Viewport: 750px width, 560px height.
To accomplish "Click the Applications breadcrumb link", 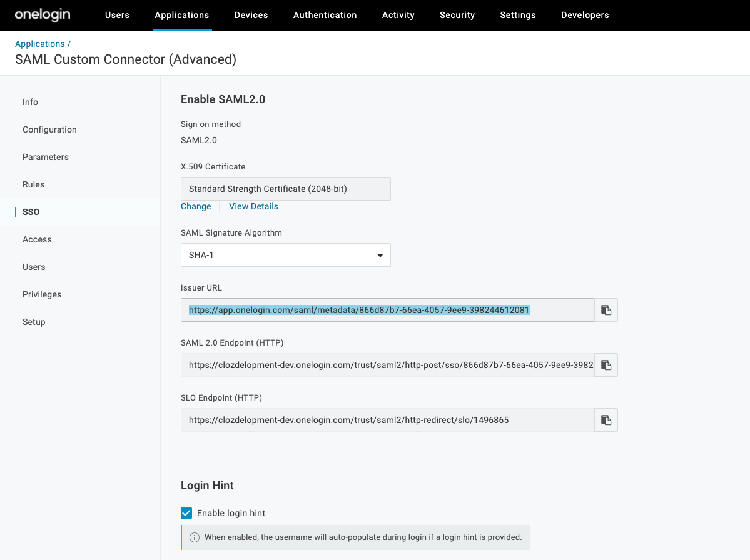I will point(39,44).
